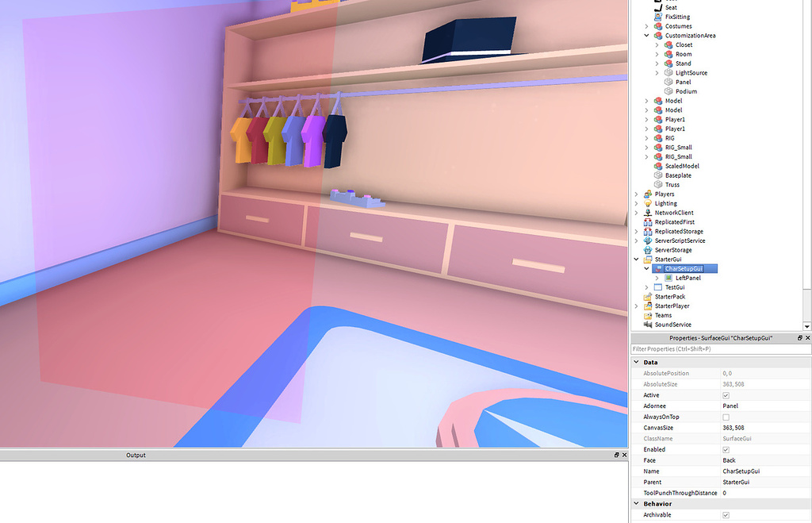
Task: Select the StarterGui folder icon
Action: click(x=648, y=260)
